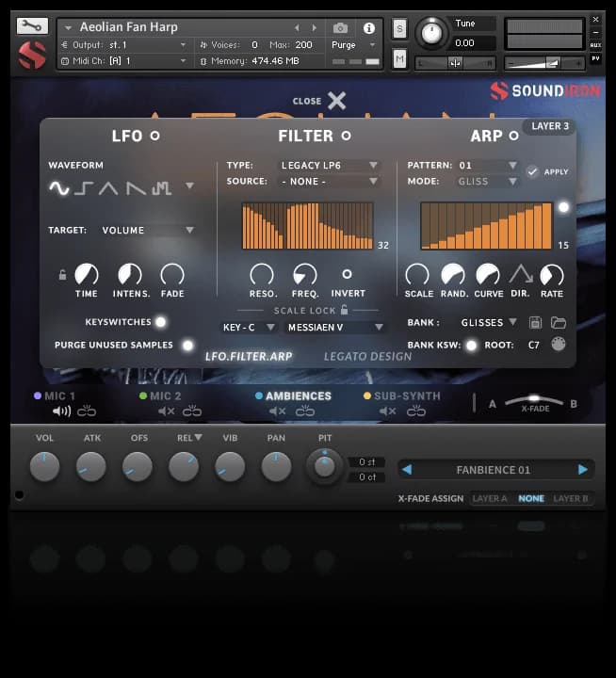Viewport: 616px width, 678px height.
Task: Select the random step waveform icon
Action: 162,188
